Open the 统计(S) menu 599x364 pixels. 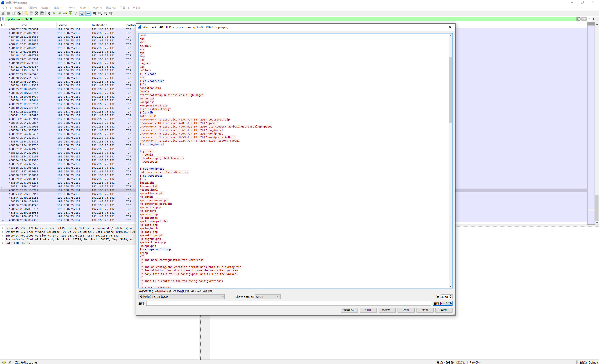coord(84,8)
